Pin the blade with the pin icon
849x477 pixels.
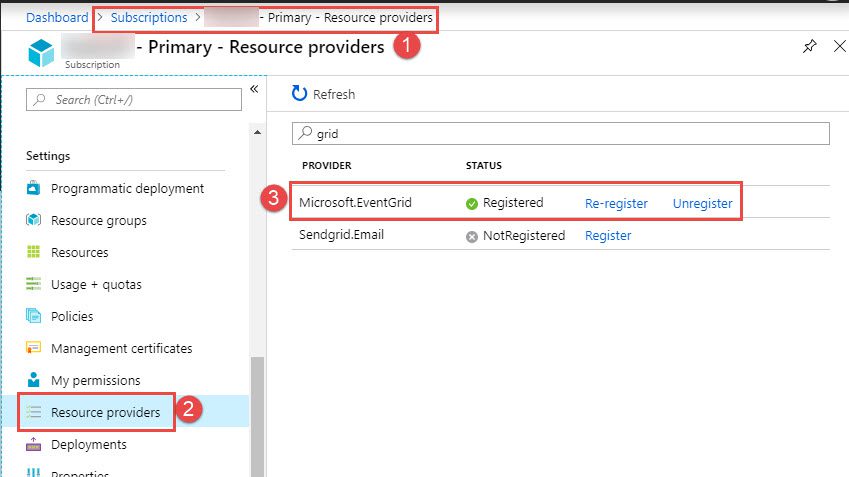tap(809, 46)
